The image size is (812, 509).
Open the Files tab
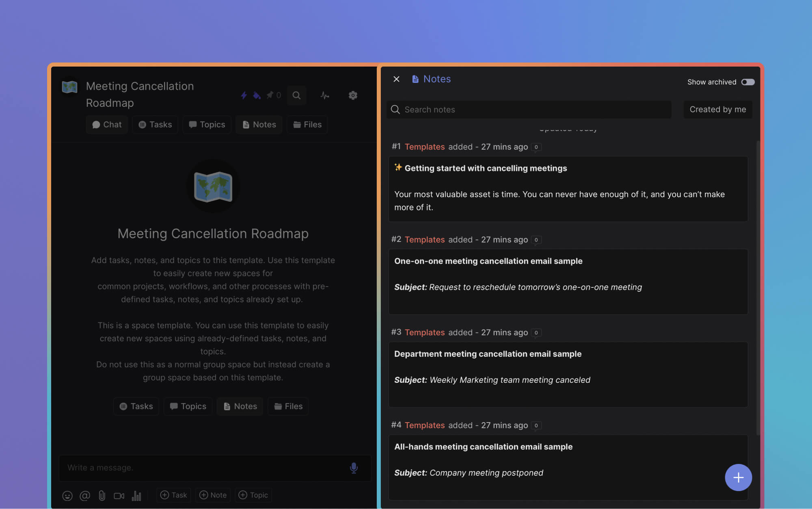coord(307,125)
